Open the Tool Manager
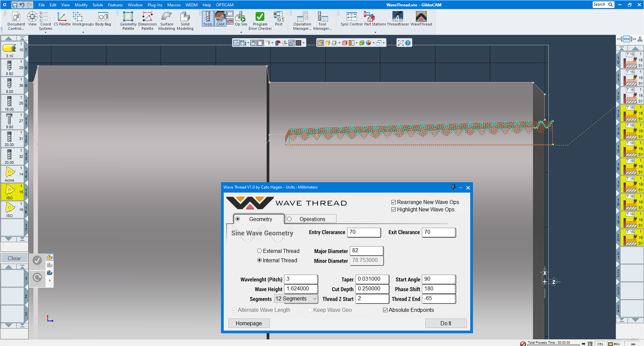 [322, 21]
